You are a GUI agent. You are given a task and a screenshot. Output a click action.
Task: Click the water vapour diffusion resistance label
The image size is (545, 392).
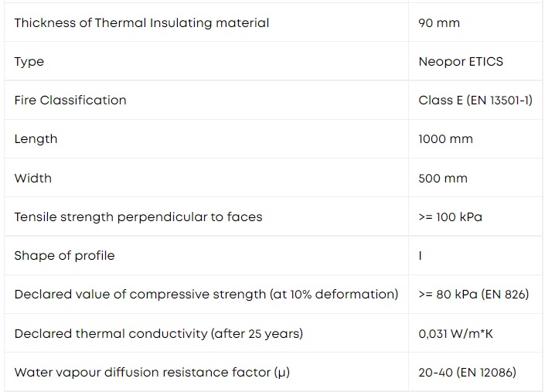pyautogui.click(x=152, y=373)
